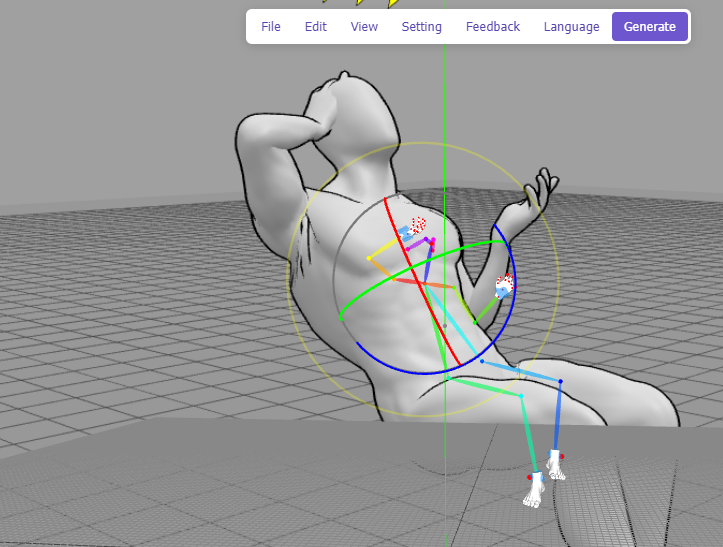Open the File menu

point(270,27)
